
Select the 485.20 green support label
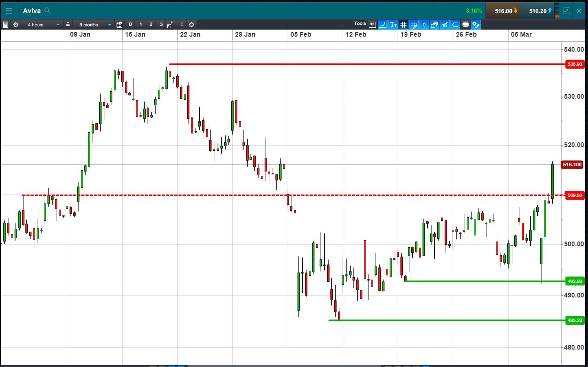point(575,320)
